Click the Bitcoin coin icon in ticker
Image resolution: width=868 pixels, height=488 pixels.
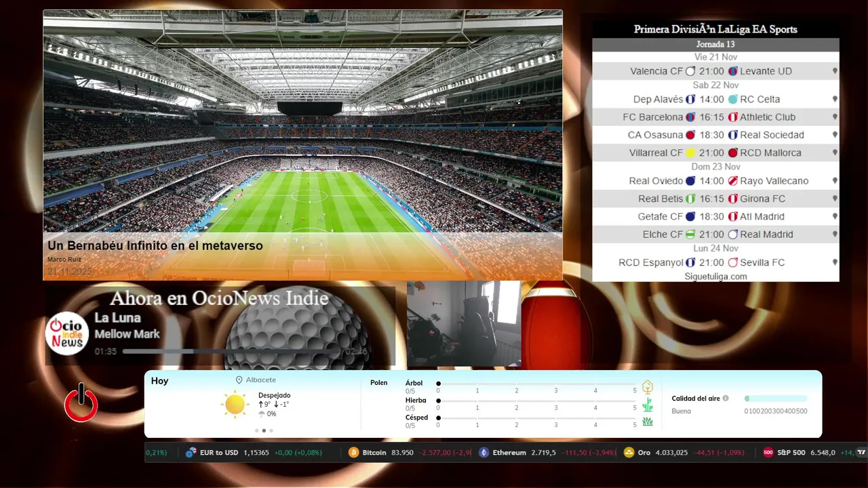tap(353, 452)
